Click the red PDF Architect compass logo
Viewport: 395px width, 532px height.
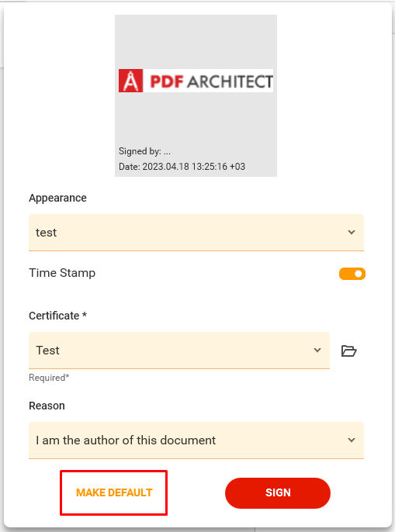click(130, 81)
